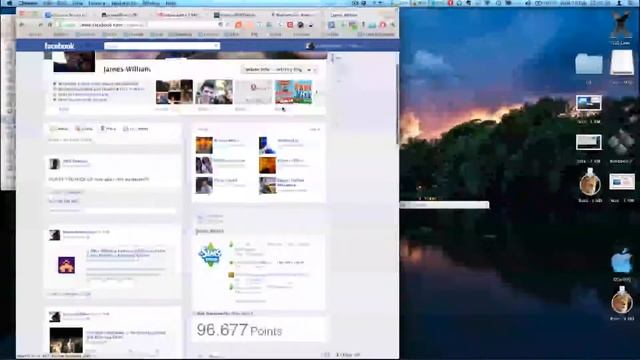Click The Sims Social app icon

point(210,254)
